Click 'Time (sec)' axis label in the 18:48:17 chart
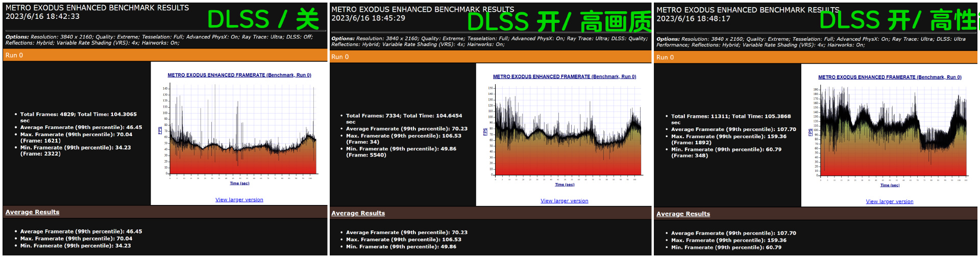The width and height of the screenshot is (980, 258). (x=890, y=185)
